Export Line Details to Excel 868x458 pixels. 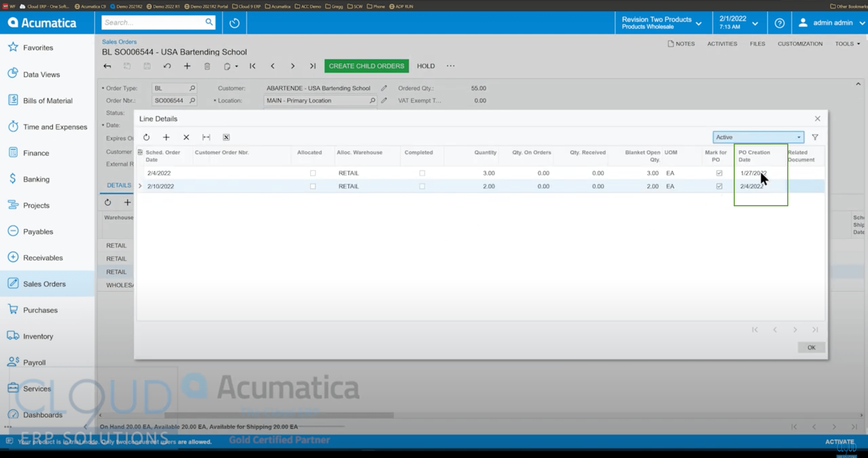(x=226, y=137)
